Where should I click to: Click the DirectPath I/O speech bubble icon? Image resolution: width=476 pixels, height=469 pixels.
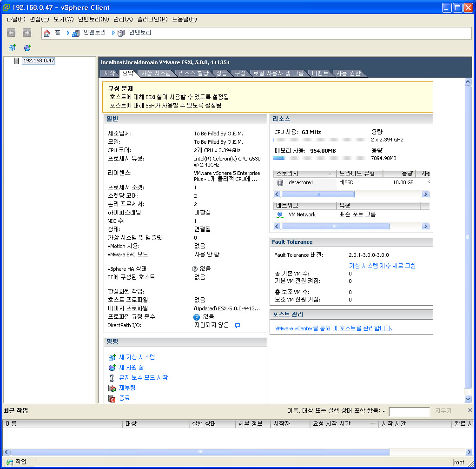click(238, 325)
